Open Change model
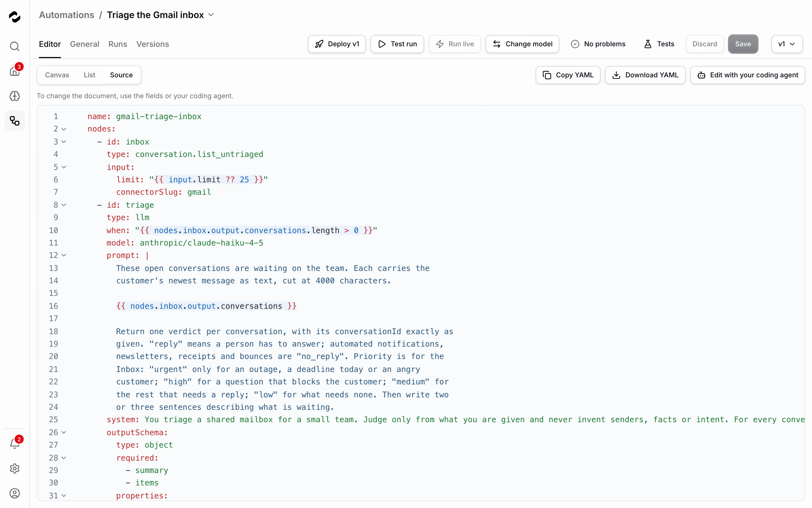 [x=522, y=44]
